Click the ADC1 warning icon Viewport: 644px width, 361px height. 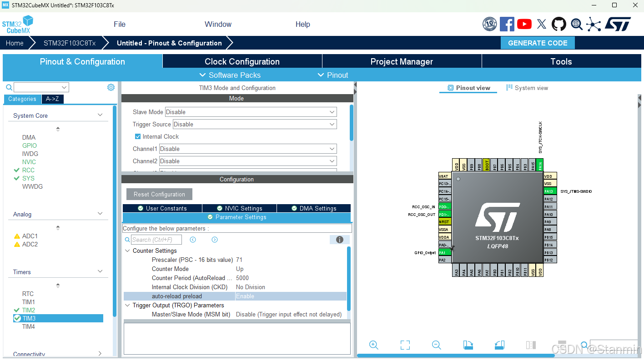click(x=17, y=236)
